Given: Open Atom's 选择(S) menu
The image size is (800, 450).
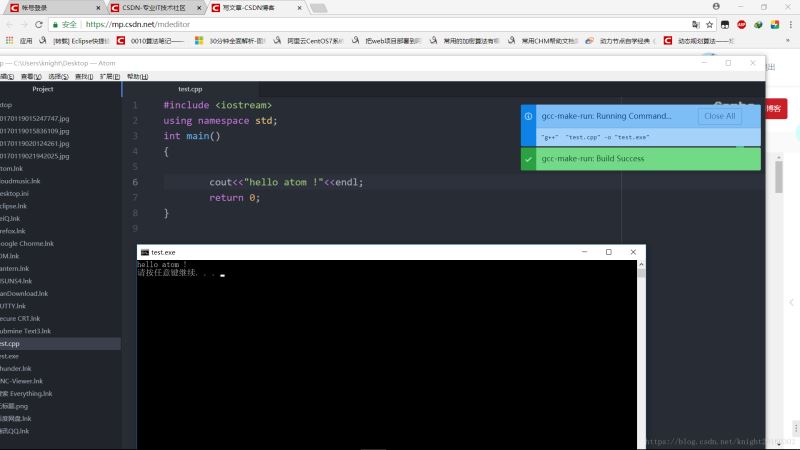Looking at the screenshot, I should (x=58, y=77).
